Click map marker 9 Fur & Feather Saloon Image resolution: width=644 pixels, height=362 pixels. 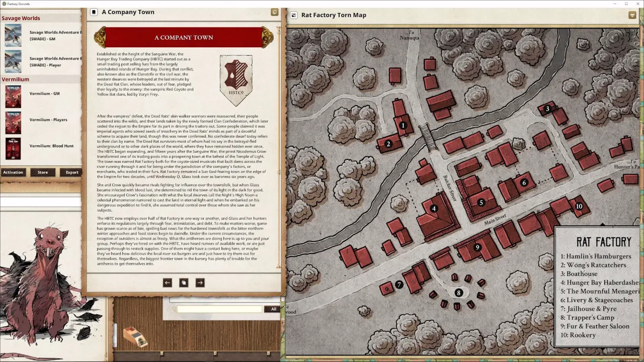pos(477,247)
